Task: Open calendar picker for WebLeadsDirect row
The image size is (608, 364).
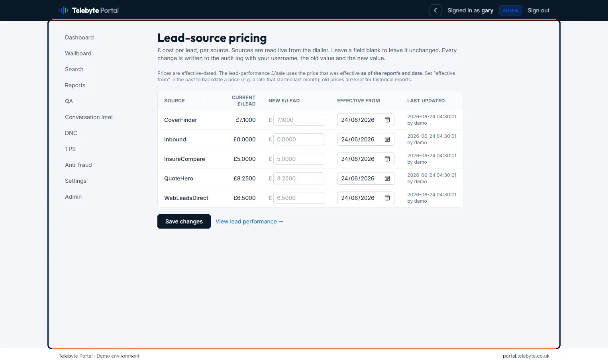Action: click(x=387, y=198)
